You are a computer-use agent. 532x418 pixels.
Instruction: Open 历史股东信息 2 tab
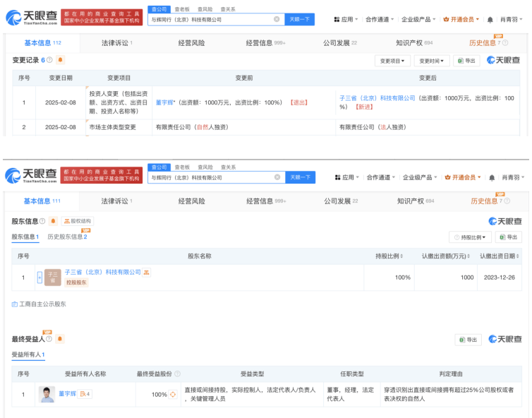click(67, 237)
